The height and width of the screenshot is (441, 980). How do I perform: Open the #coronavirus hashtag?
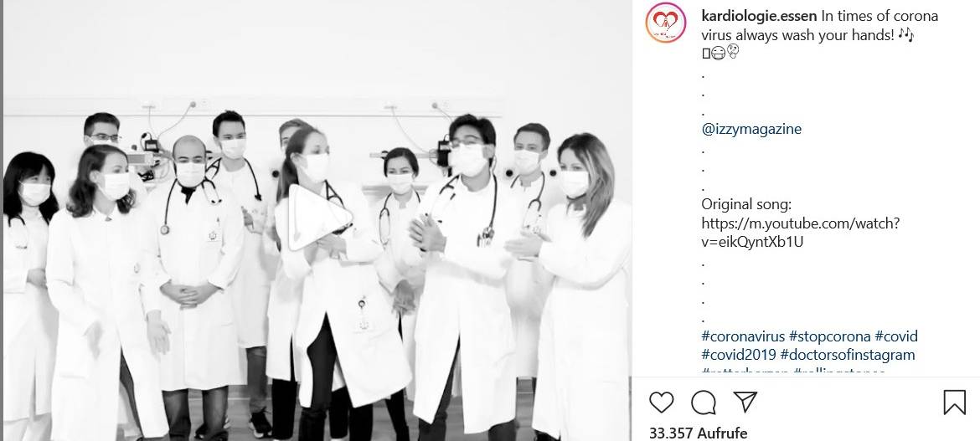[x=742, y=336]
